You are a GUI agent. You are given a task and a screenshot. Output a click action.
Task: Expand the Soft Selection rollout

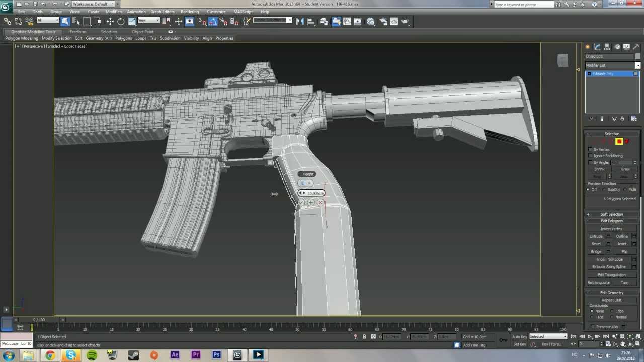pos(612,214)
